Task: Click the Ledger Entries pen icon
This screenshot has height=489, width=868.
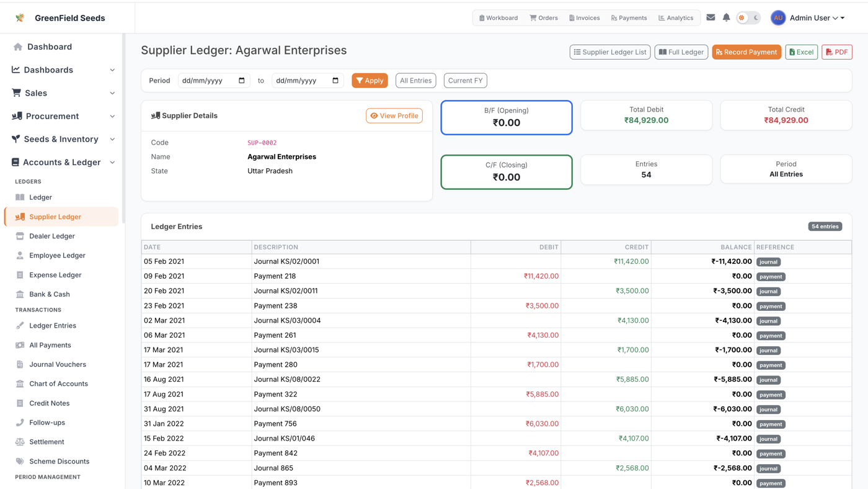Action: pyautogui.click(x=20, y=325)
